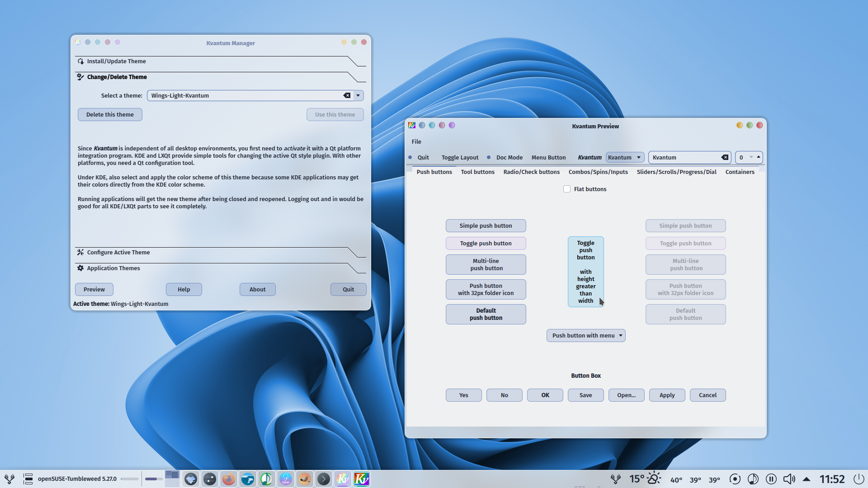This screenshot has width=868, height=488.
Task: Increase the spin box value with up arrow
Action: (759, 156)
